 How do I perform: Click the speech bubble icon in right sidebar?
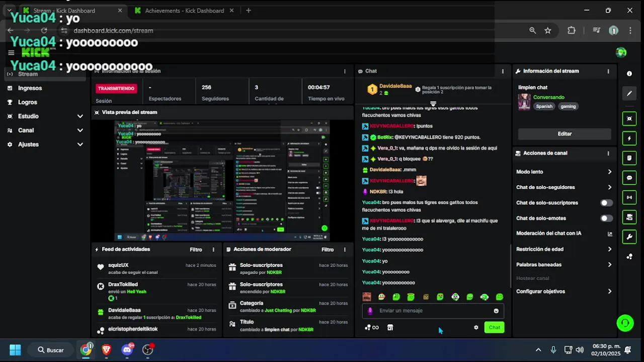[629, 177]
